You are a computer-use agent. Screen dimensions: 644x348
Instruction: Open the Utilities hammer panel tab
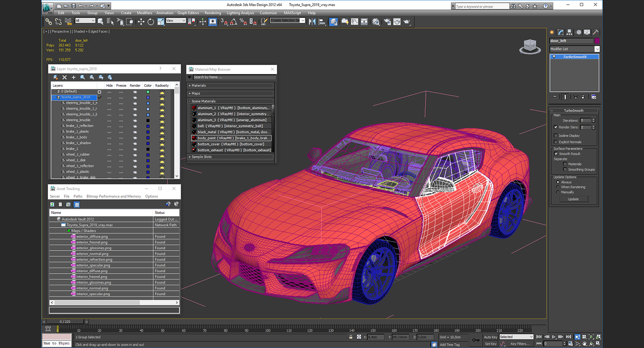pyautogui.click(x=596, y=32)
